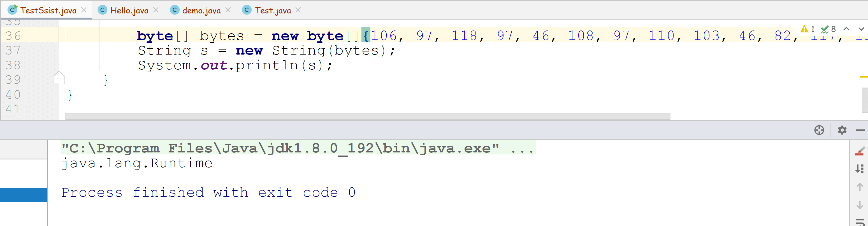The width and height of the screenshot is (868, 226).
Task: Collapse the method fold marker at line 39
Action: [x=59, y=78]
